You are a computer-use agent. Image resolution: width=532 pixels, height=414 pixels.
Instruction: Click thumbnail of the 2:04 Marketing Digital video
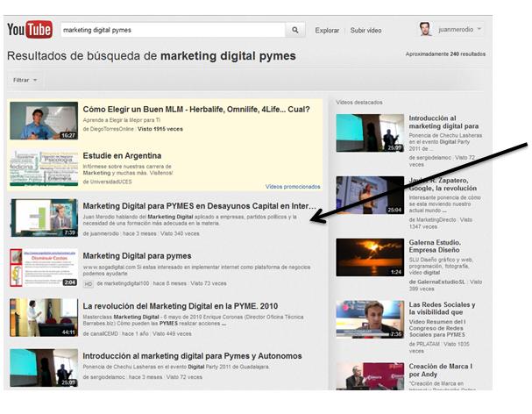coord(44,268)
